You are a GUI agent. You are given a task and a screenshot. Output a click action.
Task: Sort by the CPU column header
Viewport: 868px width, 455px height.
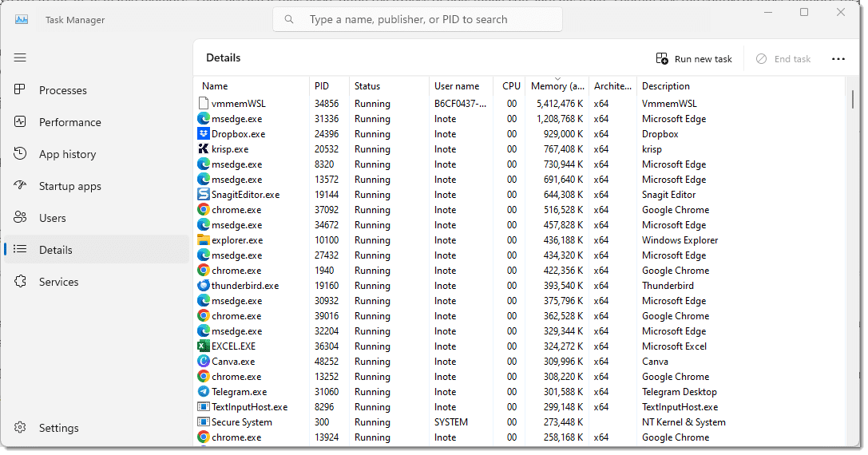pyautogui.click(x=509, y=85)
